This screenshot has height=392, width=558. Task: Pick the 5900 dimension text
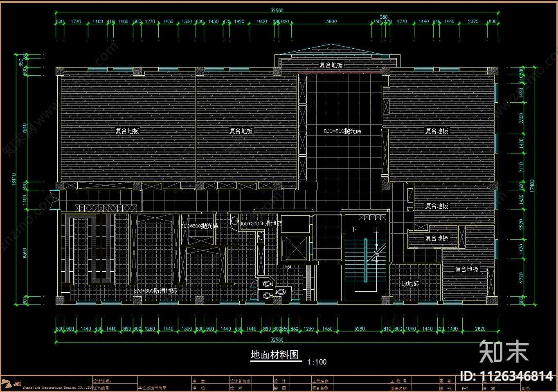coord(331,21)
